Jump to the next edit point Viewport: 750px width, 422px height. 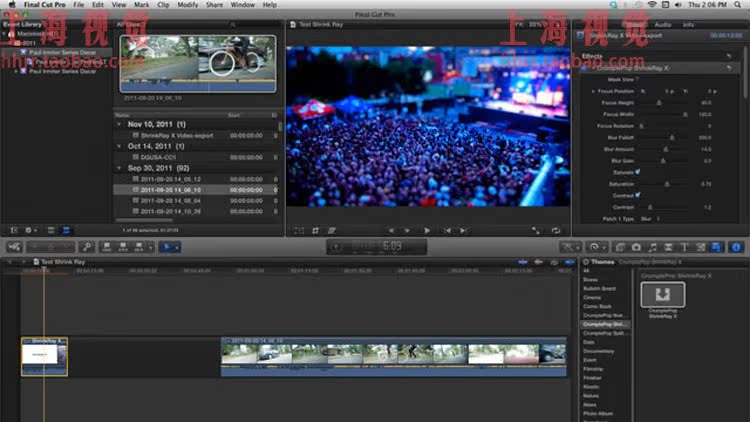click(x=463, y=231)
